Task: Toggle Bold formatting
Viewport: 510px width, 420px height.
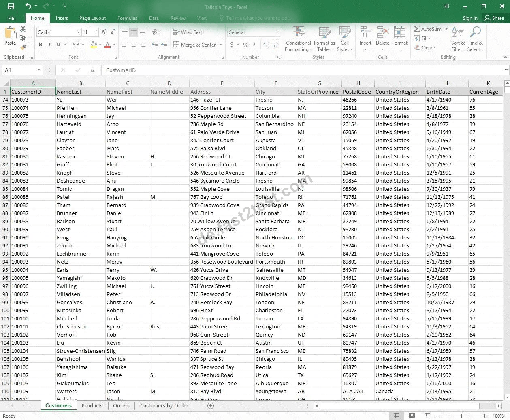Action: [x=41, y=45]
